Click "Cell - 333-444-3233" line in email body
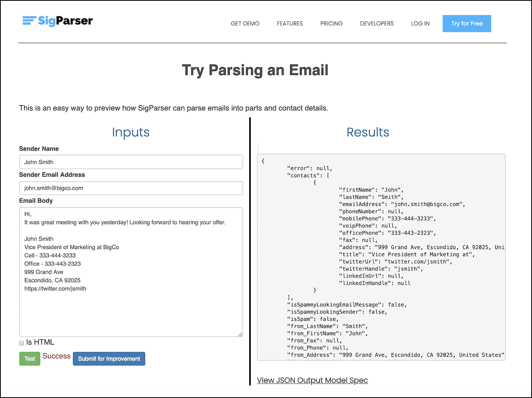Screen dimensions: 532x398 tap(50, 256)
